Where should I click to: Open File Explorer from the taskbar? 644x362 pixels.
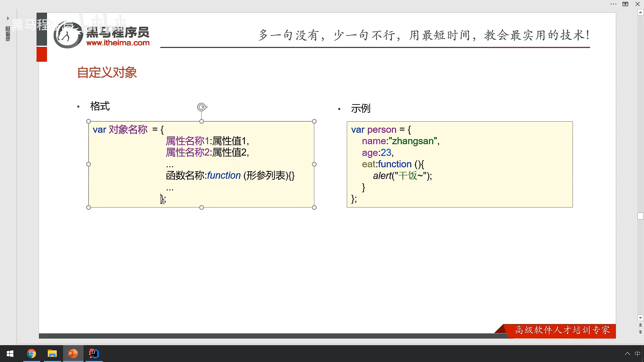pos(52,354)
